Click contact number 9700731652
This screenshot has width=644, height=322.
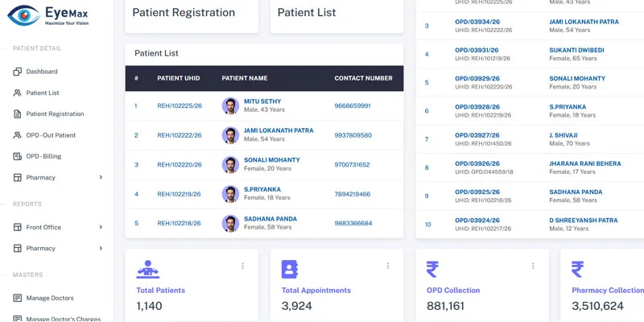[x=352, y=165]
